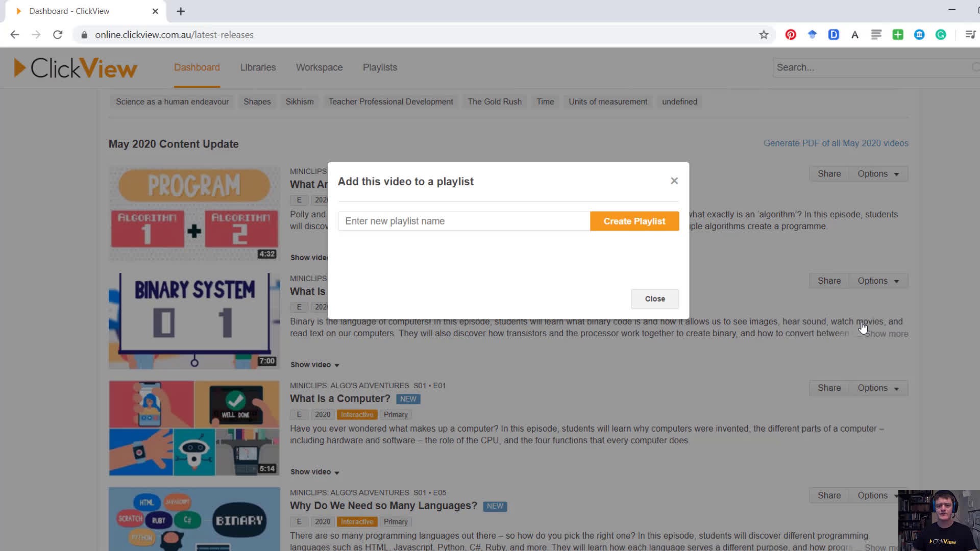Open the Pinterest extension

[x=791, y=35]
